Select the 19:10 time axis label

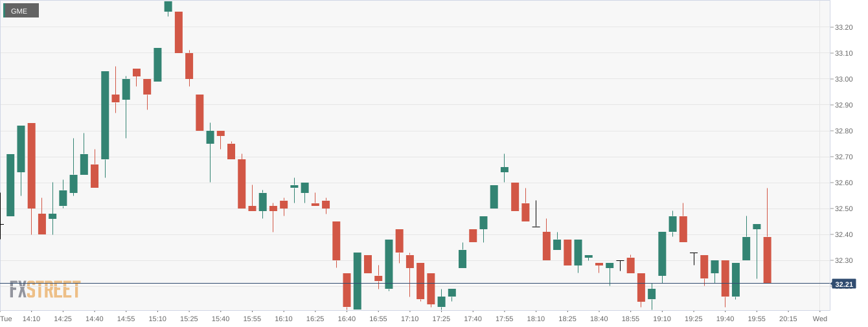[x=662, y=319]
